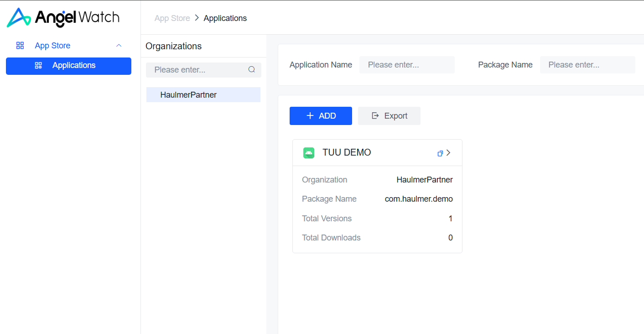
Task: Click the Export button
Action: [389, 116]
